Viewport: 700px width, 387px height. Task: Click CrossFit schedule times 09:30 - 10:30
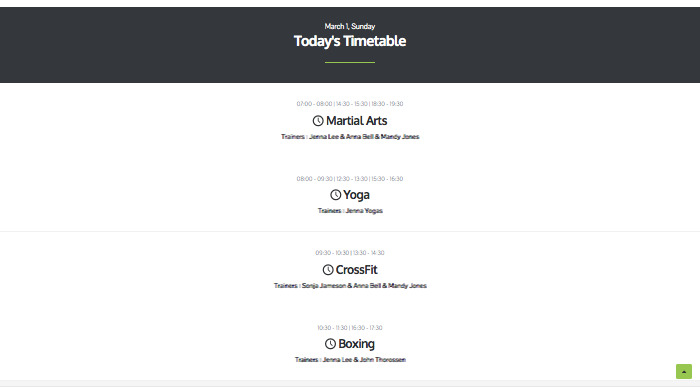tap(350, 253)
